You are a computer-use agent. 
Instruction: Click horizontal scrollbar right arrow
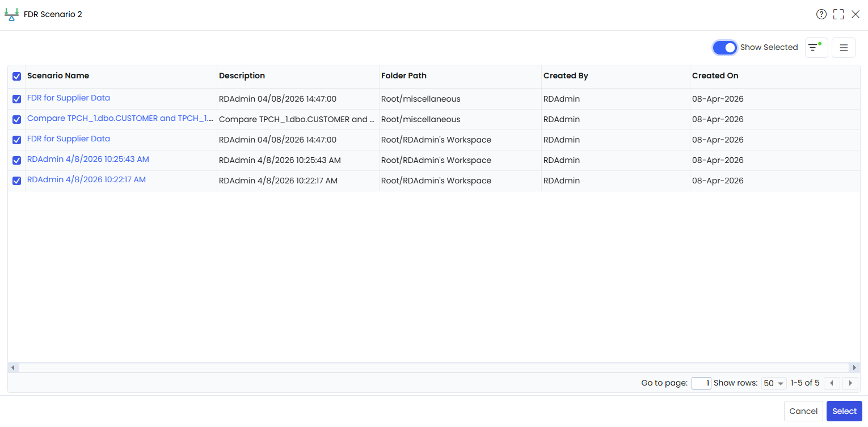click(854, 368)
